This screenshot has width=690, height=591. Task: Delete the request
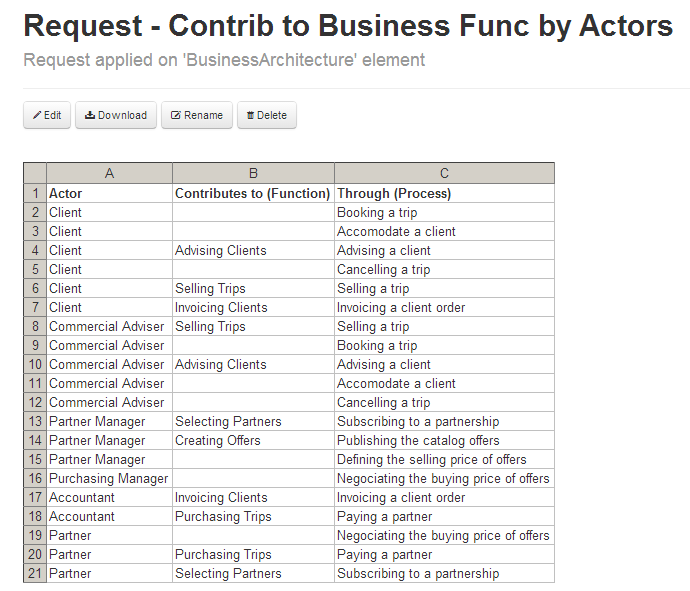point(266,115)
